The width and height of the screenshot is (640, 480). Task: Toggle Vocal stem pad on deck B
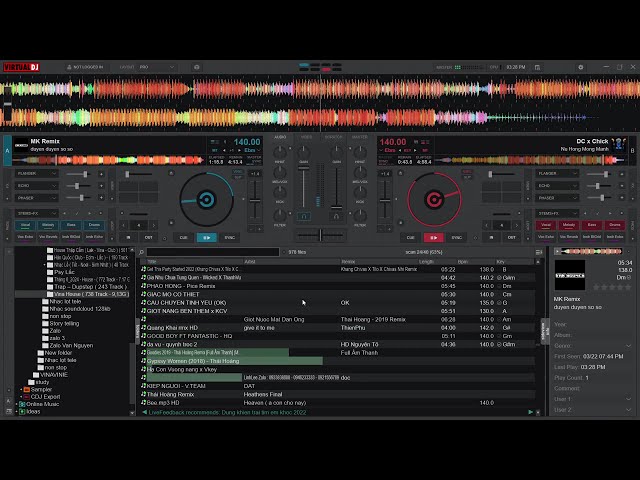tap(546, 225)
